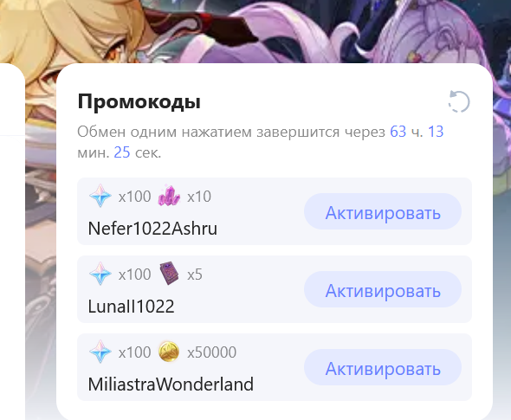Select the Nefer1022Ashru code text

152,228
